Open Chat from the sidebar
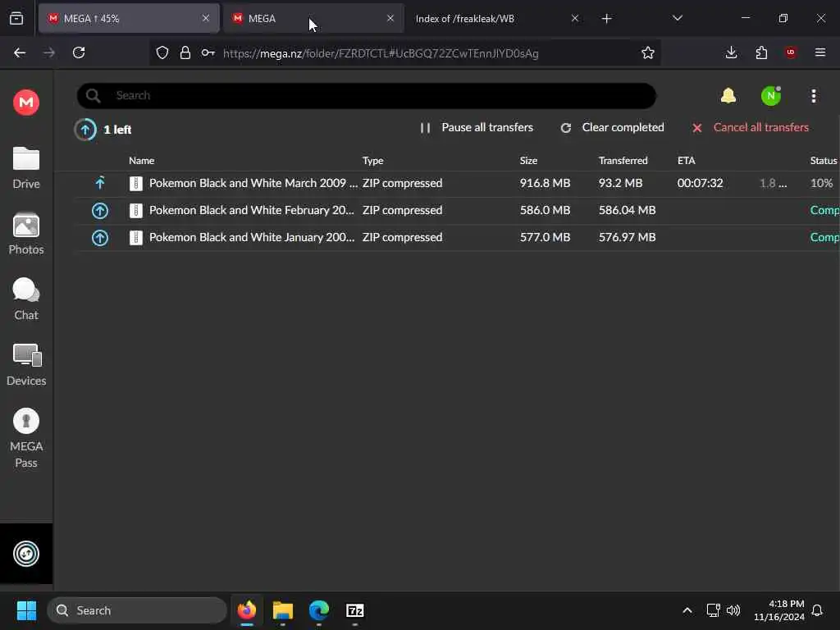Screen dimensions: 840x630 (26, 299)
